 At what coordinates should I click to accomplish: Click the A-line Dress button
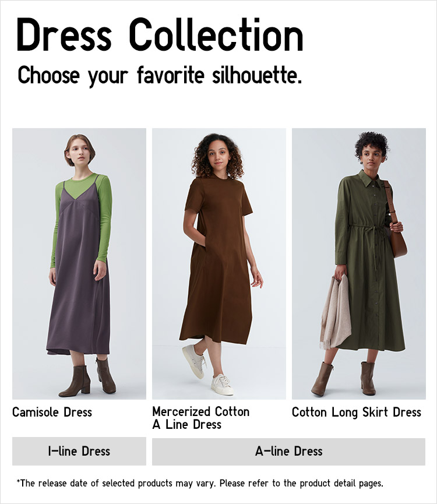(x=288, y=451)
